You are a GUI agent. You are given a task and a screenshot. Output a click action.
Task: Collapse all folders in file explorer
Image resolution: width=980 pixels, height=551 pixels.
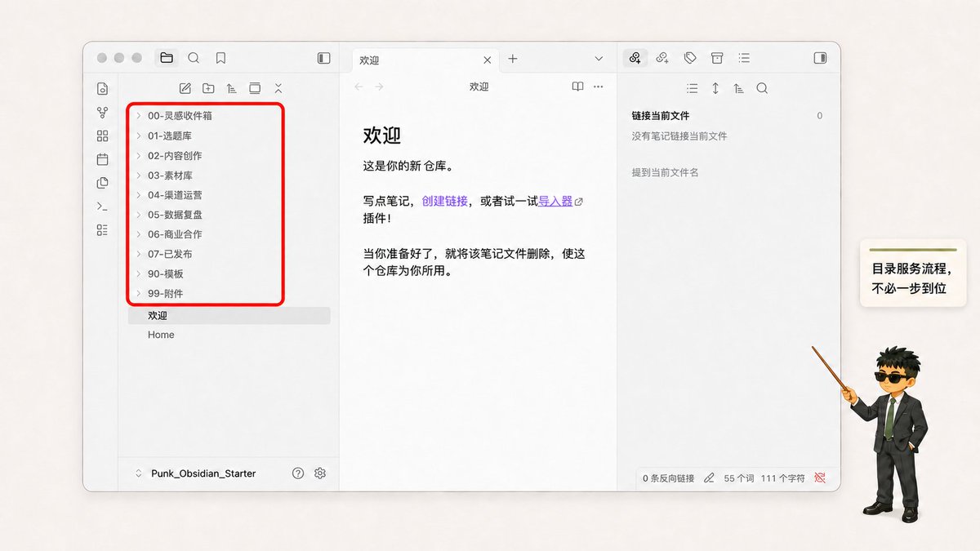coord(278,88)
